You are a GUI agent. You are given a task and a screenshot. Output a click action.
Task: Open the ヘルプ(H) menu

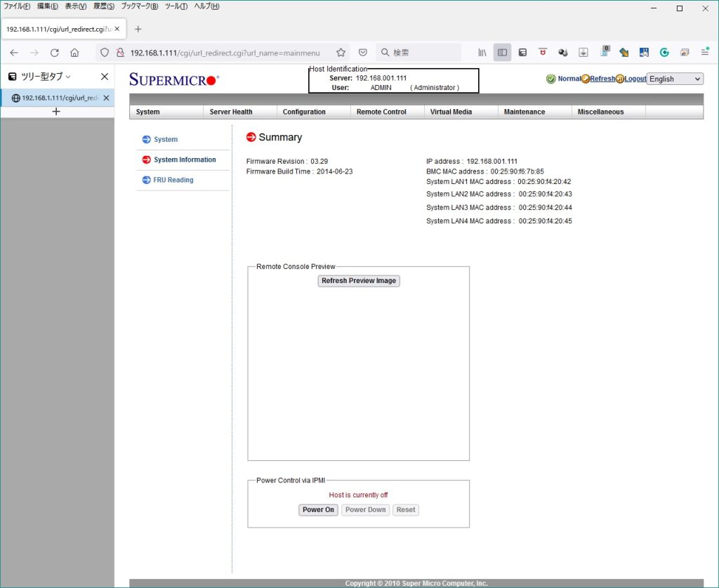click(x=207, y=6)
